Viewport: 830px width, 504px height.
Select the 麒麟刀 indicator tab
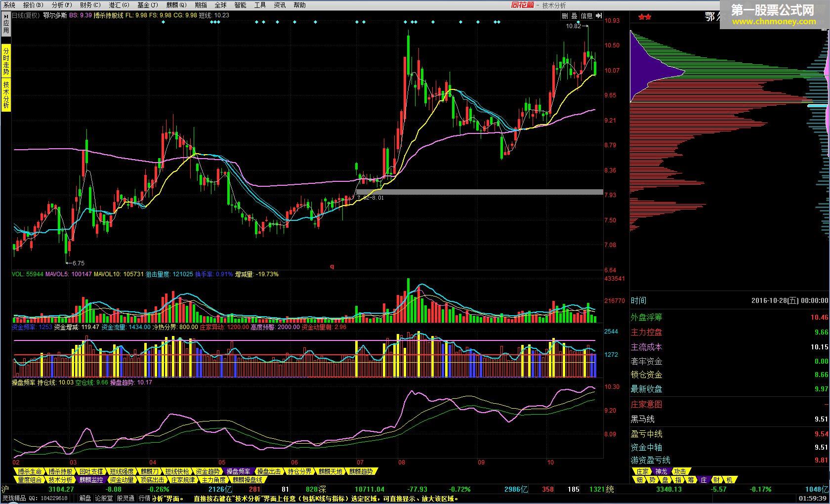click(150, 471)
